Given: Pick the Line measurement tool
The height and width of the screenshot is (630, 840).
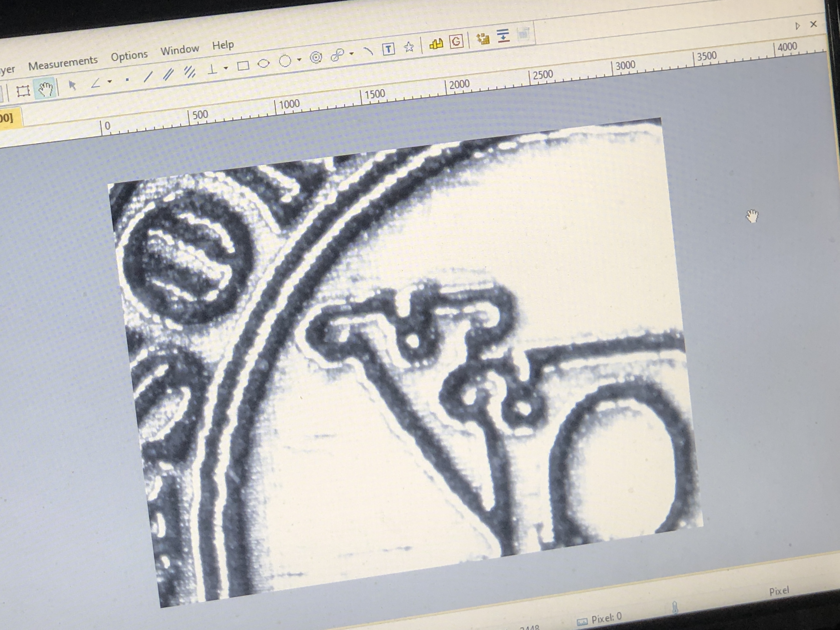Looking at the screenshot, I should pyautogui.click(x=148, y=76).
